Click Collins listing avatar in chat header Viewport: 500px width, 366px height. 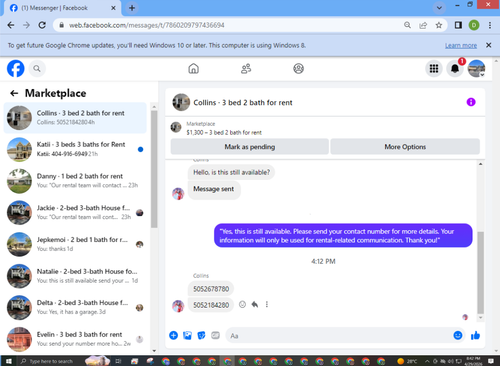pyautogui.click(x=181, y=102)
